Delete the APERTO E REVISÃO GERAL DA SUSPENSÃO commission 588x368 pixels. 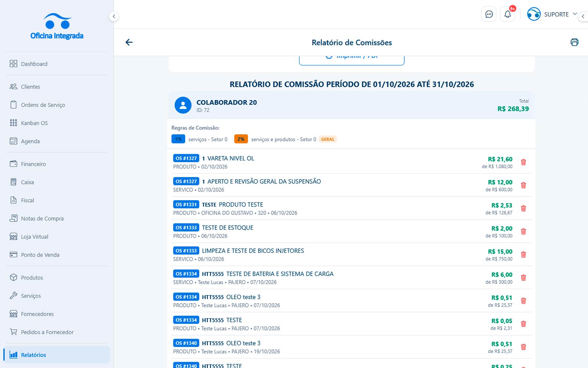[524, 185]
